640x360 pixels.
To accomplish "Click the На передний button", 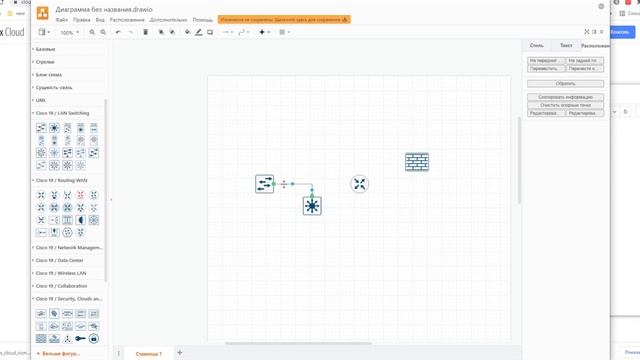I will click(x=546, y=60).
